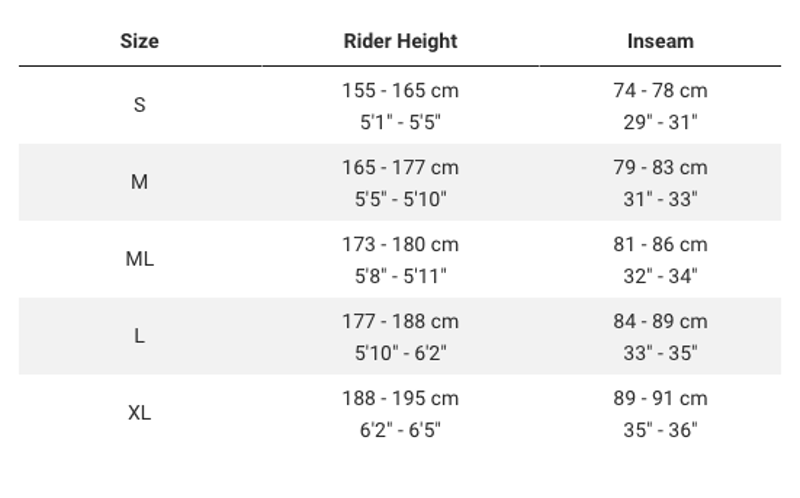Click the Inseam column header

[x=660, y=41]
